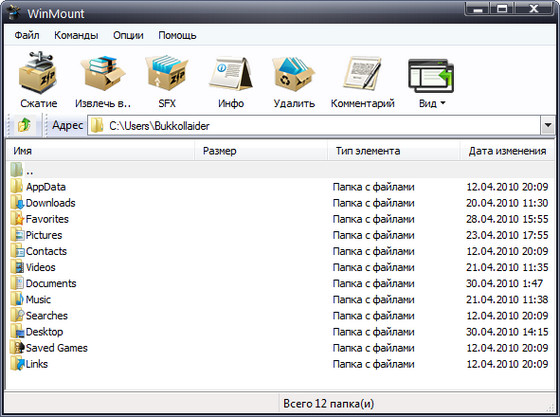
Task: Select the AppData folder icon
Action: [17, 186]
